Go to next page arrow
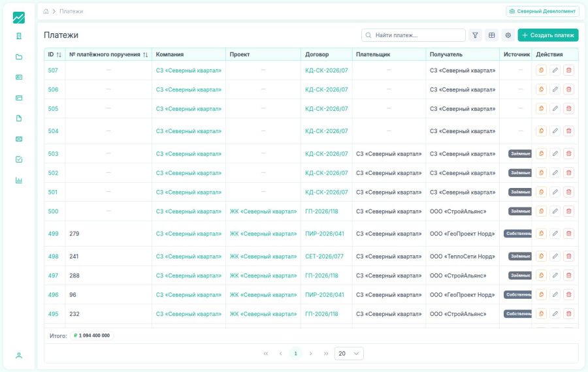Screen dimensions: 588x372 310,354
